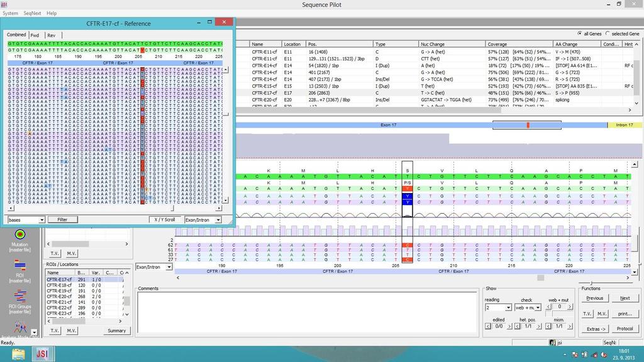Sort by the Nuc Change column header
Screen dimensions: 644x362
click(452, 44)
